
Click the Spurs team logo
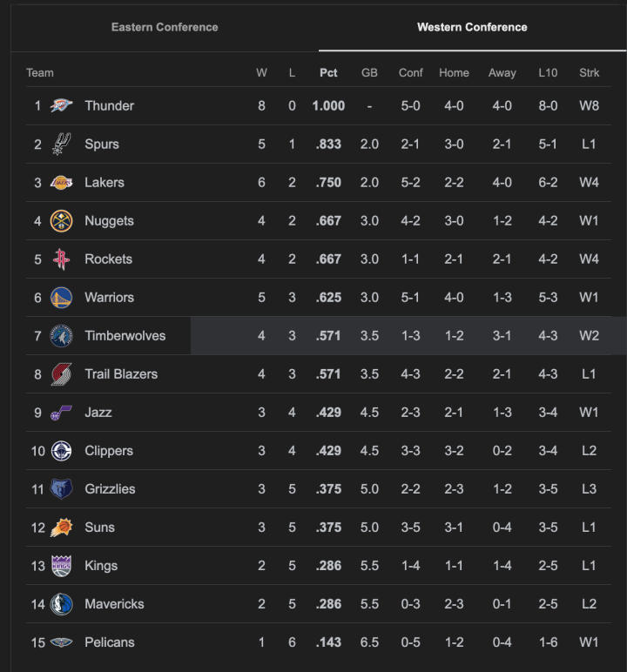[x=61, y=144]
